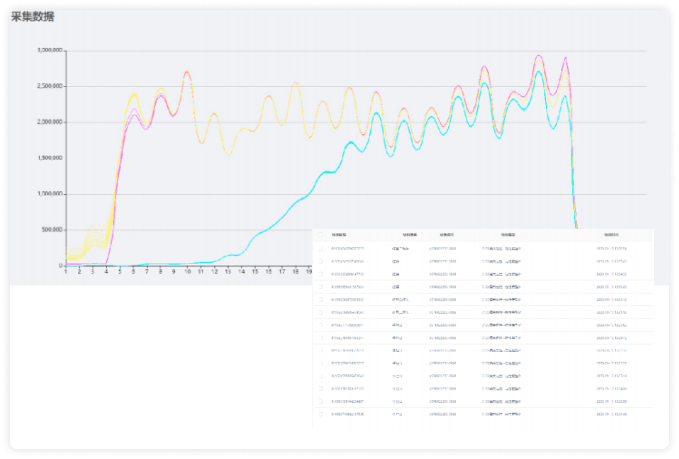This screenshot has height=459, width=679.
Task: Click the 500,000 y-axis label
Action: click(50, 230)
